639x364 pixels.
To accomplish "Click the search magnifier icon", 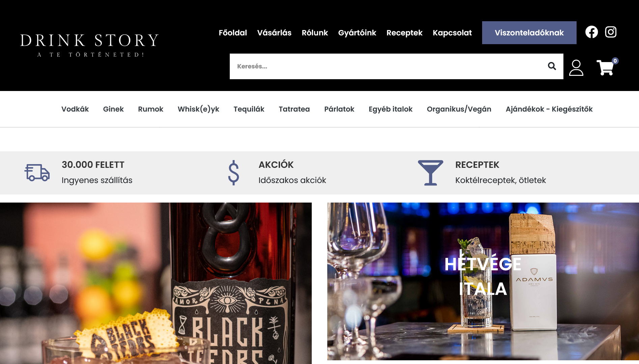I will [552, 66].
